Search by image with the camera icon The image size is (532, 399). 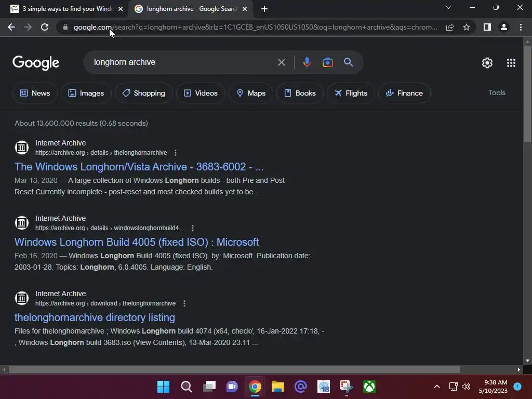pyautogui.click(x=327, y=62)
